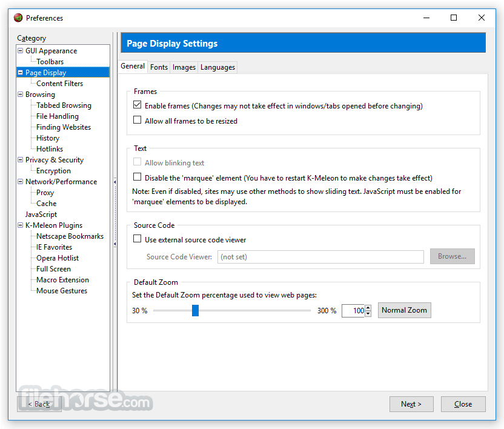Collapse the Browsing tree node

20,95
